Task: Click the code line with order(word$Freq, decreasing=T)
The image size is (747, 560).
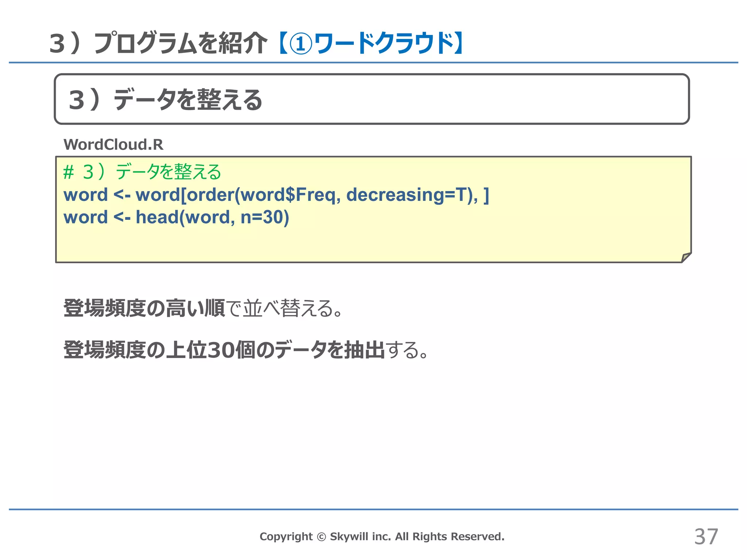Action: [276, 195]
